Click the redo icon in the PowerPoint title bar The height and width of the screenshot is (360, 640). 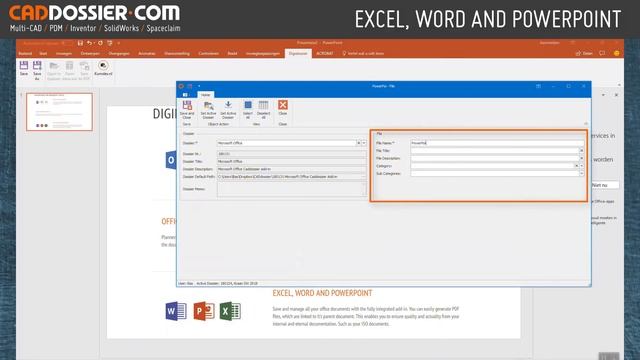[x=100, y=43]
